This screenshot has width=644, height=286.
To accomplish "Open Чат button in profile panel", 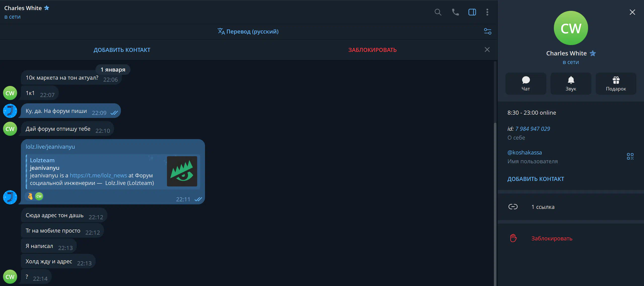I will (526, 84).
